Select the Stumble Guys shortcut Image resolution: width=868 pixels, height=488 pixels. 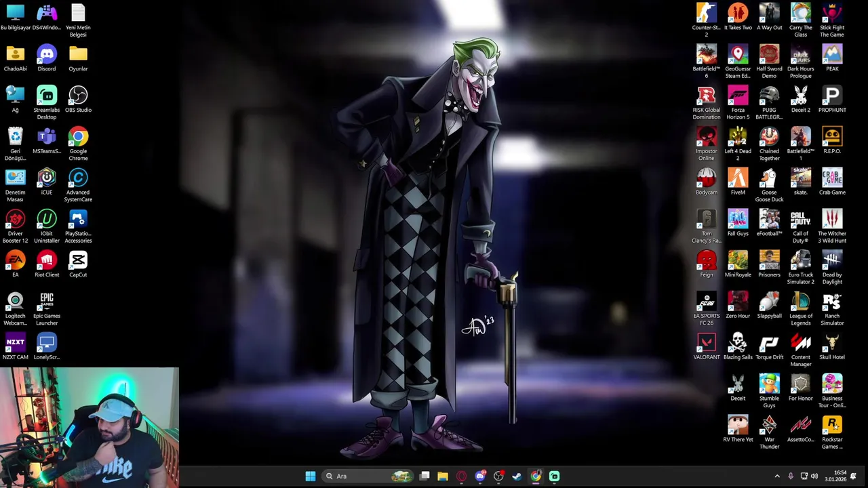(x=769, y=392)
